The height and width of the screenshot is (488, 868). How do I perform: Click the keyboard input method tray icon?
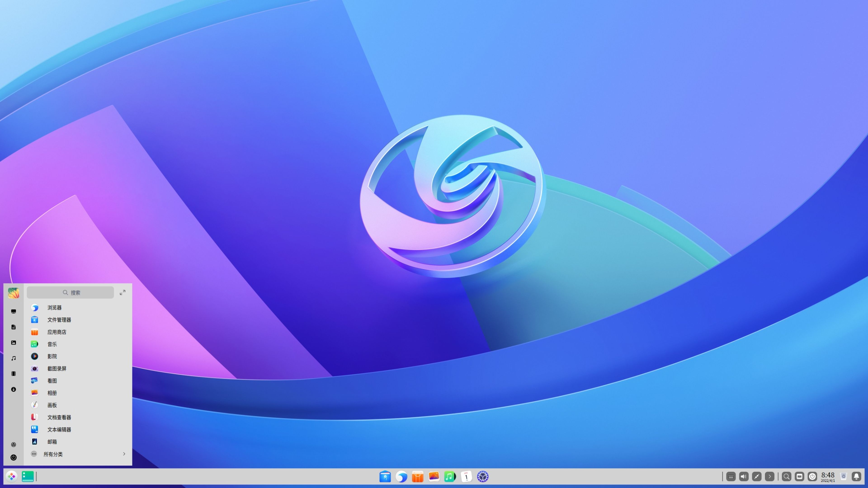731,476
